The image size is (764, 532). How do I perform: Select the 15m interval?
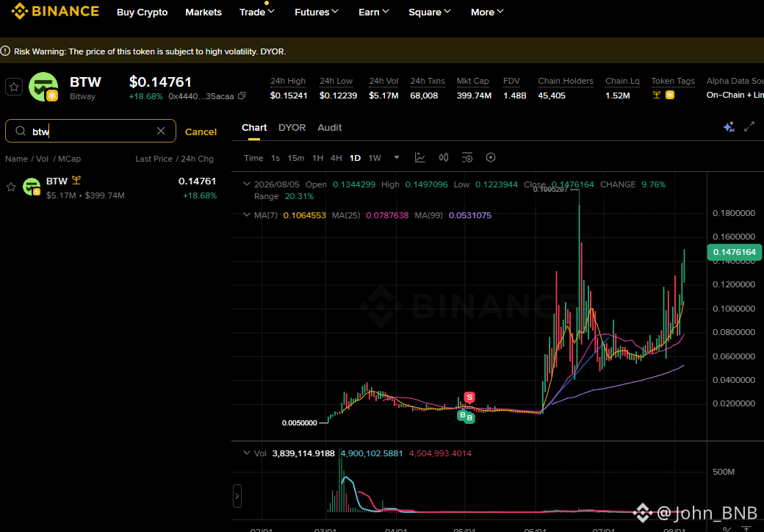click(x=296, y=158)
